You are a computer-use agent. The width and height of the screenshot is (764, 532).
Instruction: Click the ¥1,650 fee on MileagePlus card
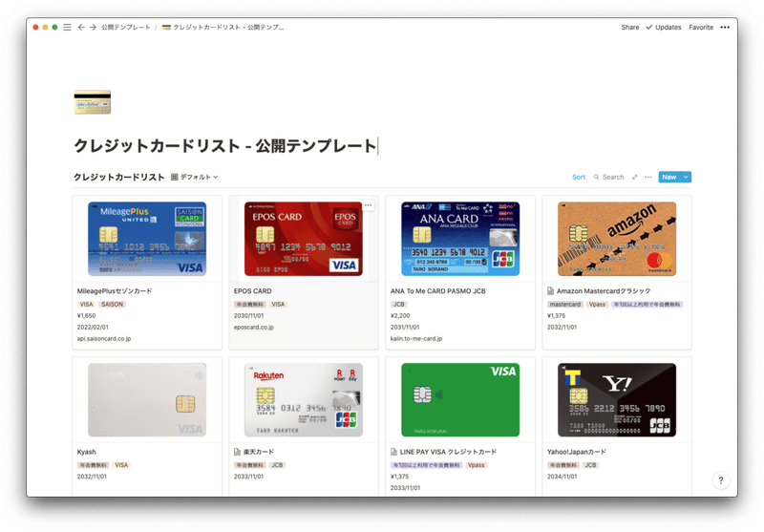point(86,316)
